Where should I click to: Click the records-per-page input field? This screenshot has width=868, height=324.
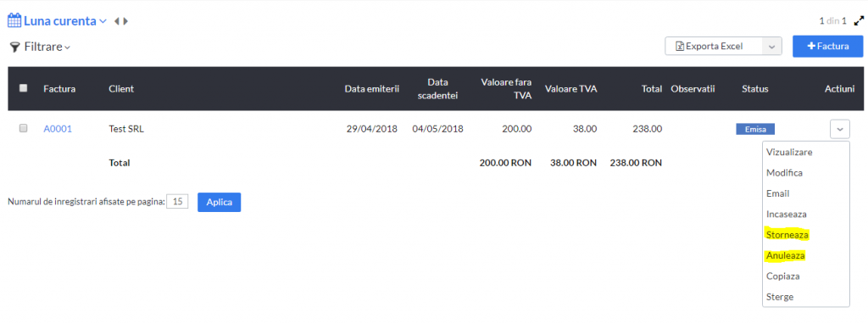coord(178,202)
